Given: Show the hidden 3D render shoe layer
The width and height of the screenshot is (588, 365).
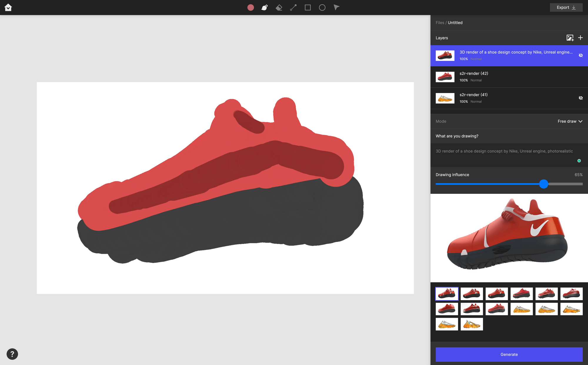Looking at the screenshot, I should (x=581, y=55).
